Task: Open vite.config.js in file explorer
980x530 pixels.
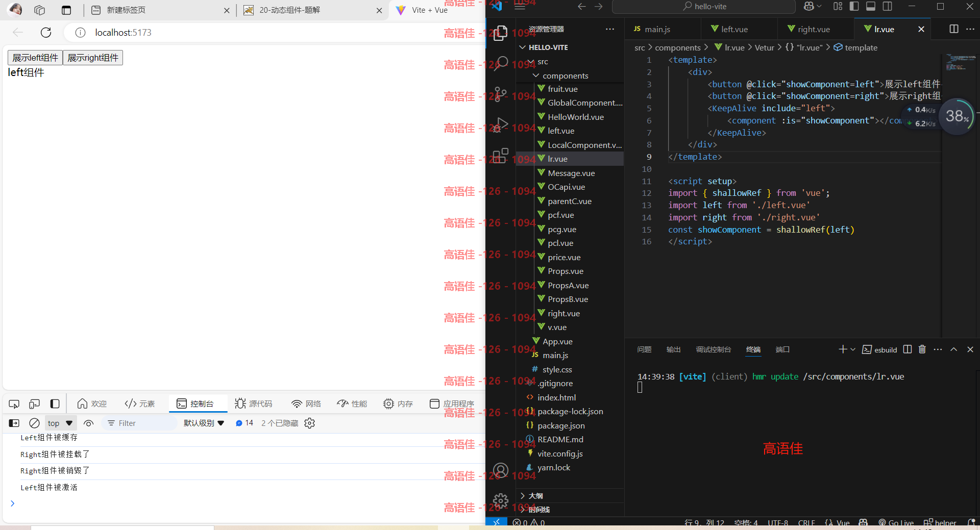Action: pyautogui.click(x=560, y=453)
